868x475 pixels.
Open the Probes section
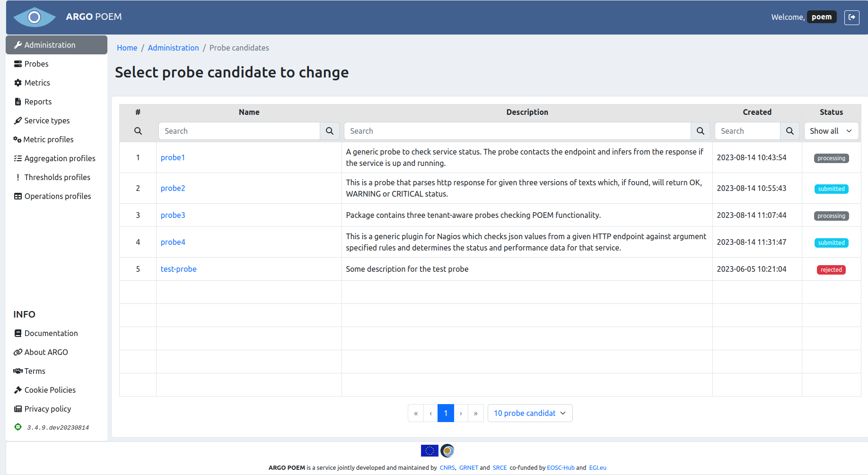[36, 64]
